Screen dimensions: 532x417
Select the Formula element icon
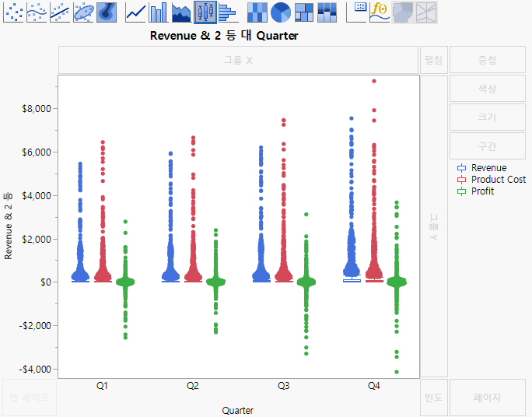click(380, 12)
